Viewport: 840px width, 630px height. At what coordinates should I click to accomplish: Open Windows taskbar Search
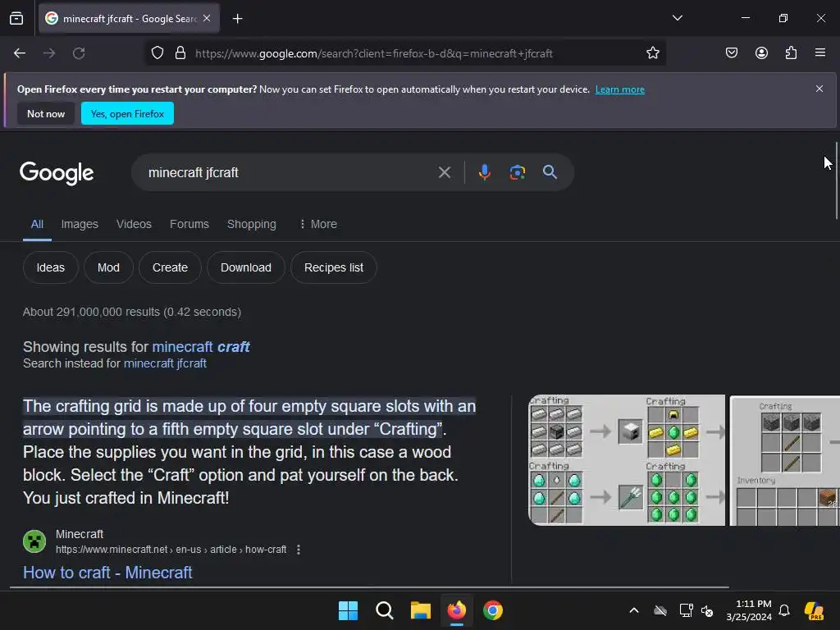tap(384, 610)
